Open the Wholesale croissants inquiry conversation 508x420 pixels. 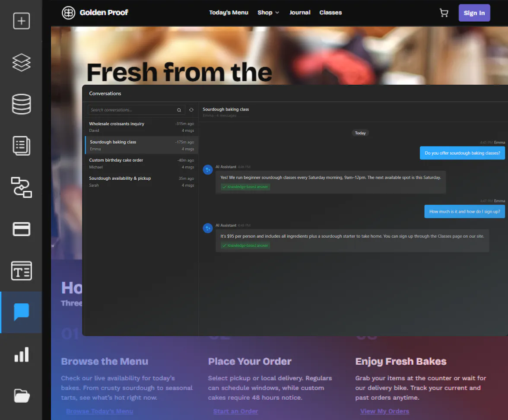point(142,127)
